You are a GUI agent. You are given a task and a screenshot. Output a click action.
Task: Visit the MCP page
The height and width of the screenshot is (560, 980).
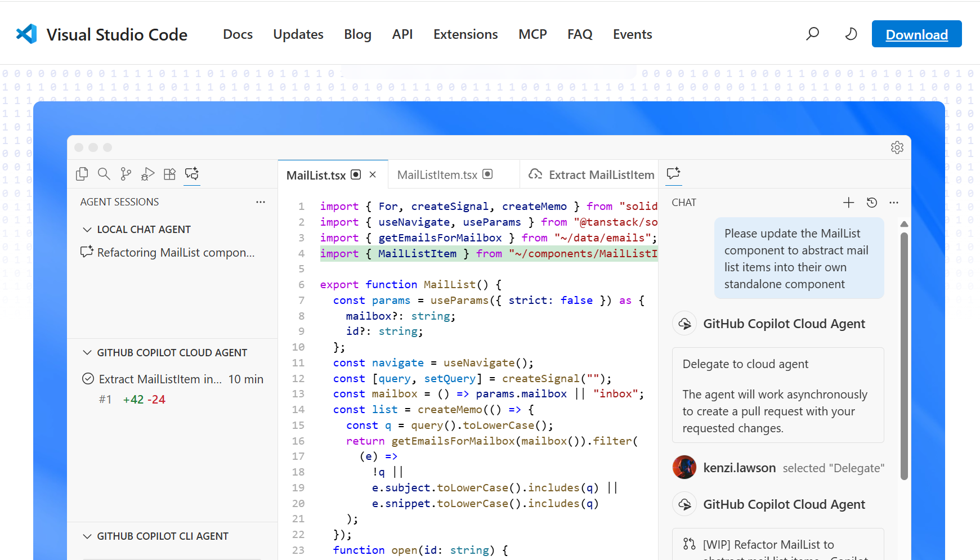click(x=532, y=34)
